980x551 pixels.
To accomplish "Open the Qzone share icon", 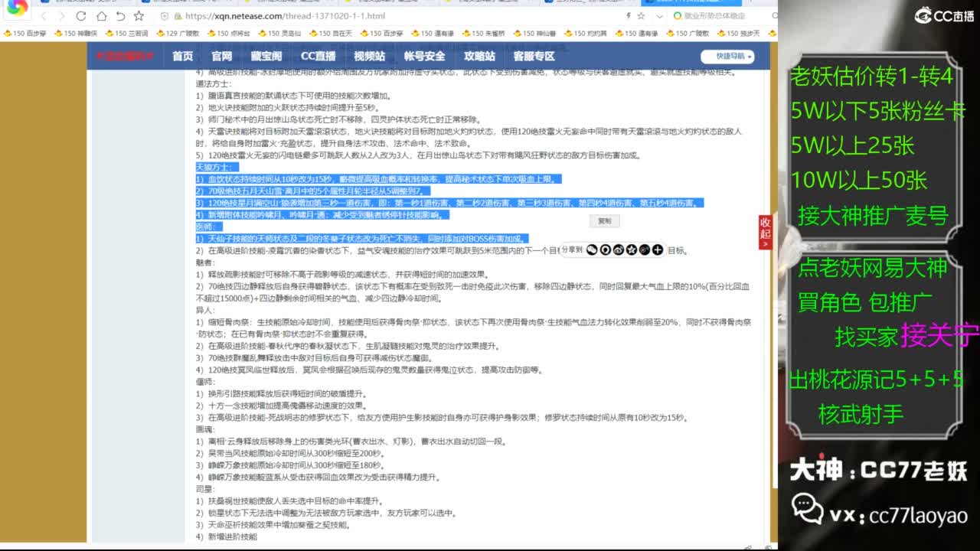I will (x=632, y=249).
